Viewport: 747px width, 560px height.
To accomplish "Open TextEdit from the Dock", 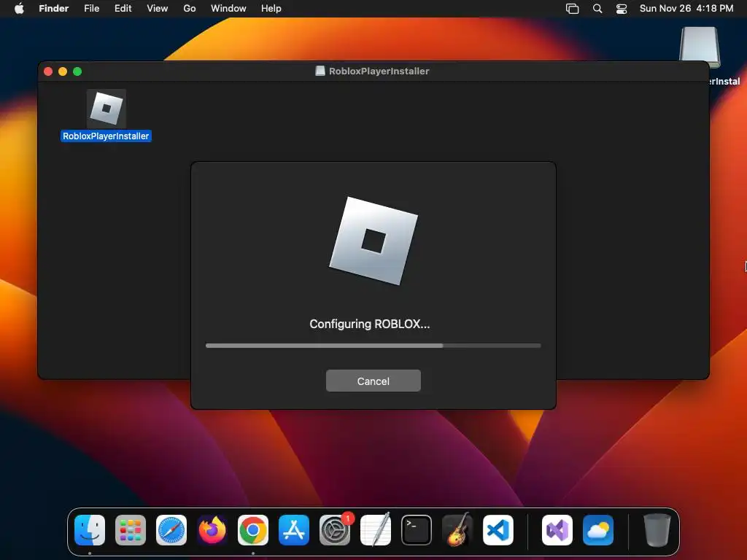I will pyautogui.click(x=376, y=529).
